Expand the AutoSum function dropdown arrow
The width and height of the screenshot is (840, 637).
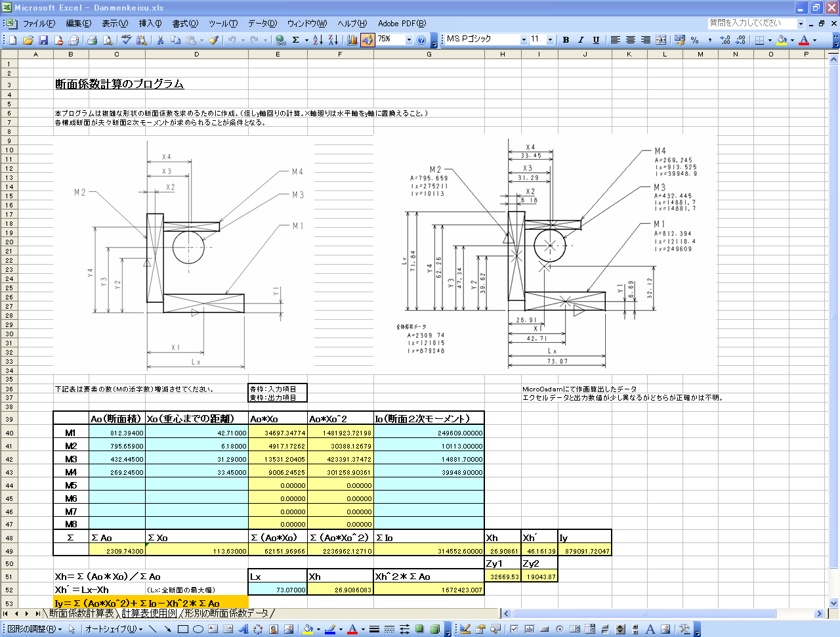[306, 40]
